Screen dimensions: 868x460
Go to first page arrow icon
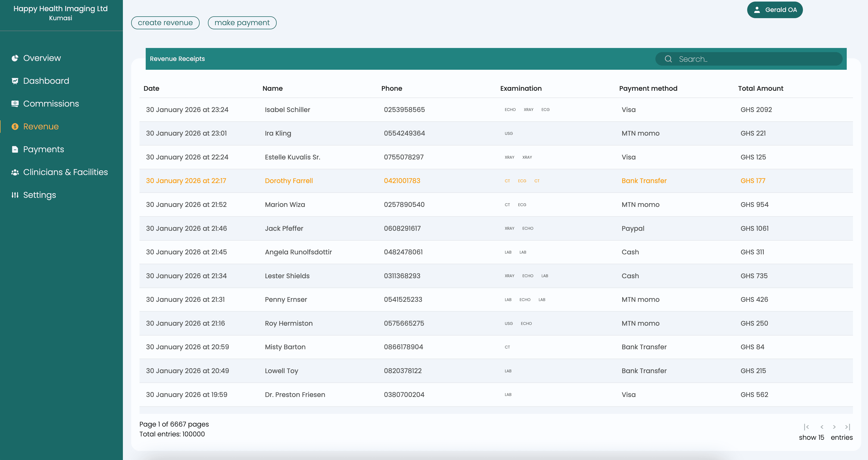806,427
